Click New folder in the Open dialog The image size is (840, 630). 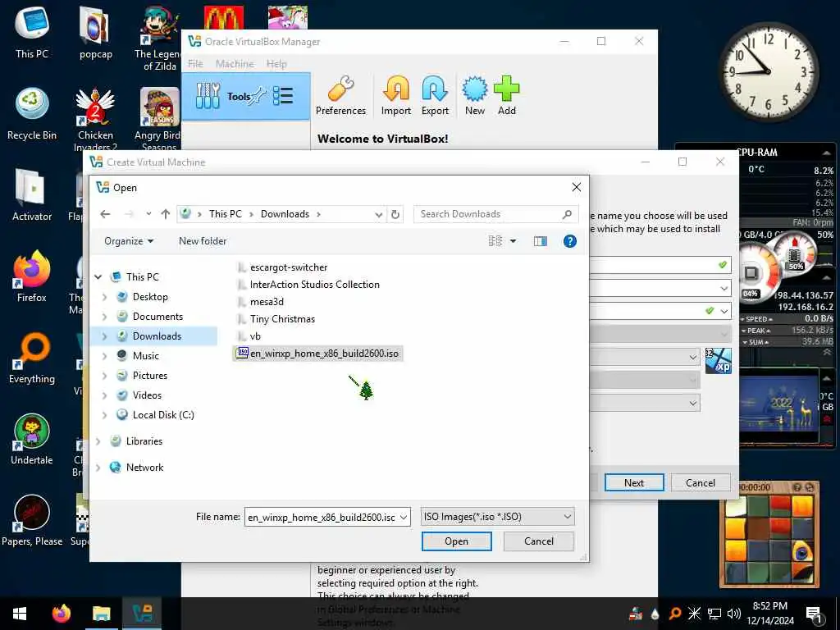(203, 241)
